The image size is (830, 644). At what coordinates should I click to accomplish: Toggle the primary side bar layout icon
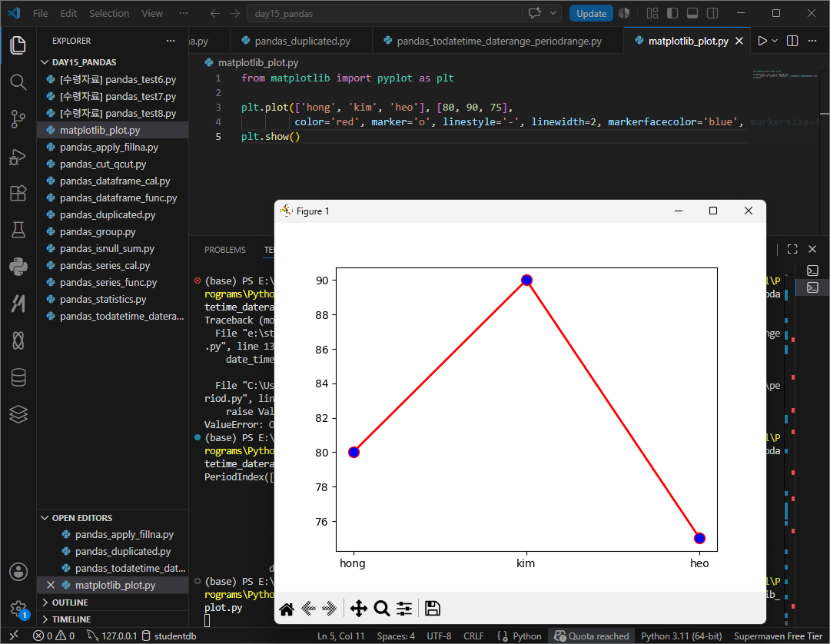point(672,13)
